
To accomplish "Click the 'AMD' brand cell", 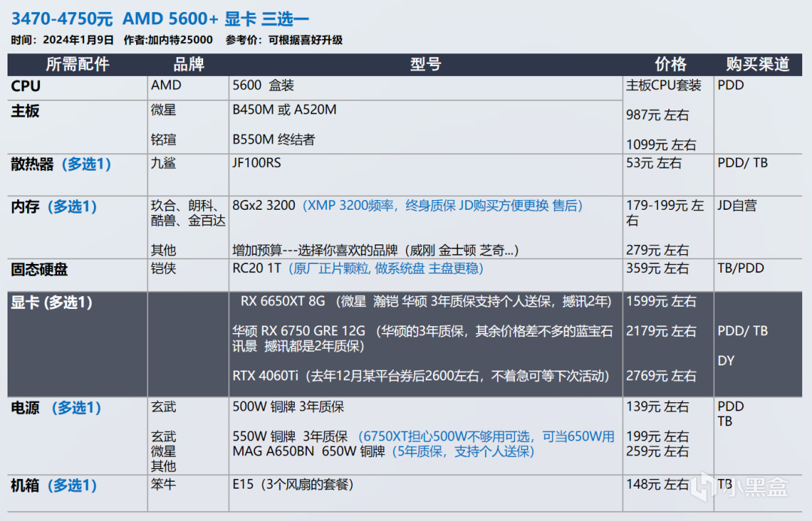I will pyautogui.click(x=166, y=85).
